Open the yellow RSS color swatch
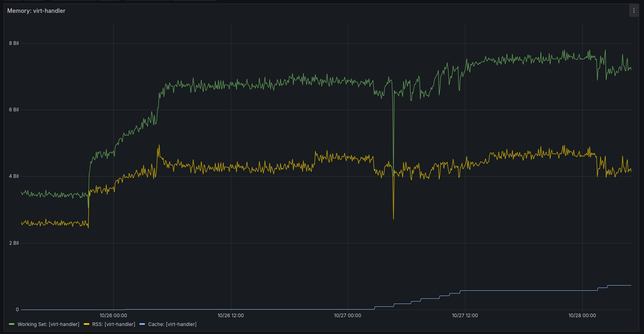Image resolution: width=644 pixels, height=334 pixels. [87, 324]
